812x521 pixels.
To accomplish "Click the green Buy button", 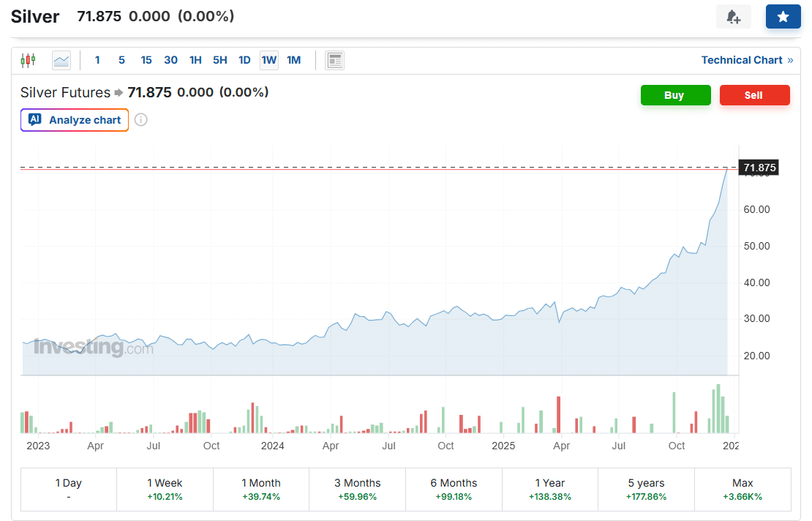I will 675,95.
